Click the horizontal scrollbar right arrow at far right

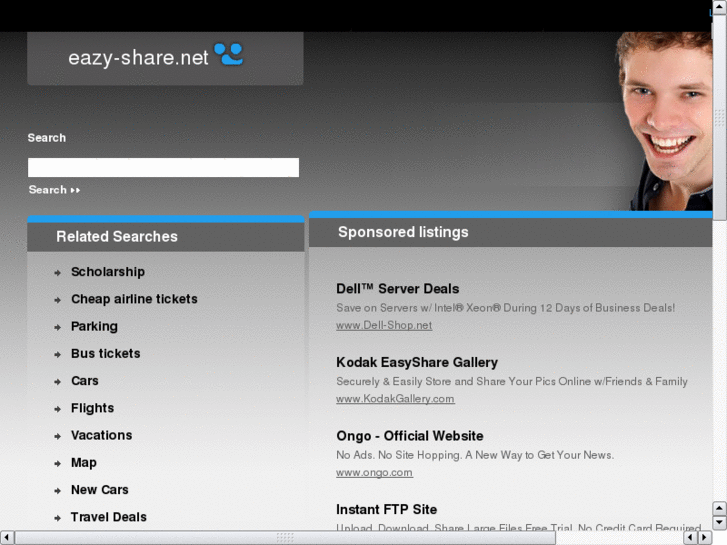point(705,538)
